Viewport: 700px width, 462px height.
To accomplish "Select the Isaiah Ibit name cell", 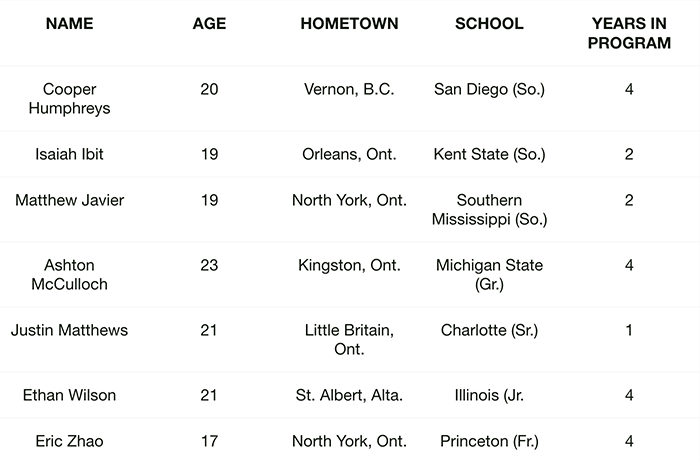I will pos(69,155).
